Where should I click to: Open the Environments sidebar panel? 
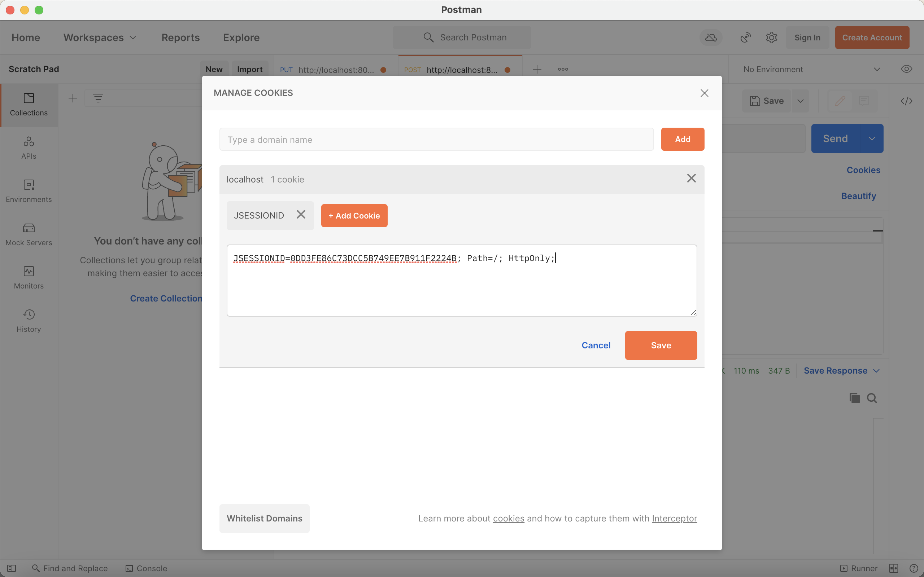click(29, 191)
